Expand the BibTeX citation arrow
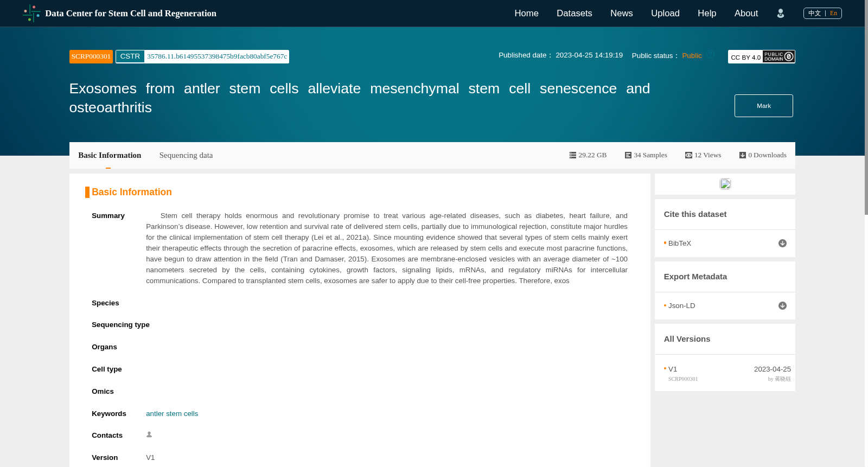This screenshot has width=868, height=467. coord(782,244)
